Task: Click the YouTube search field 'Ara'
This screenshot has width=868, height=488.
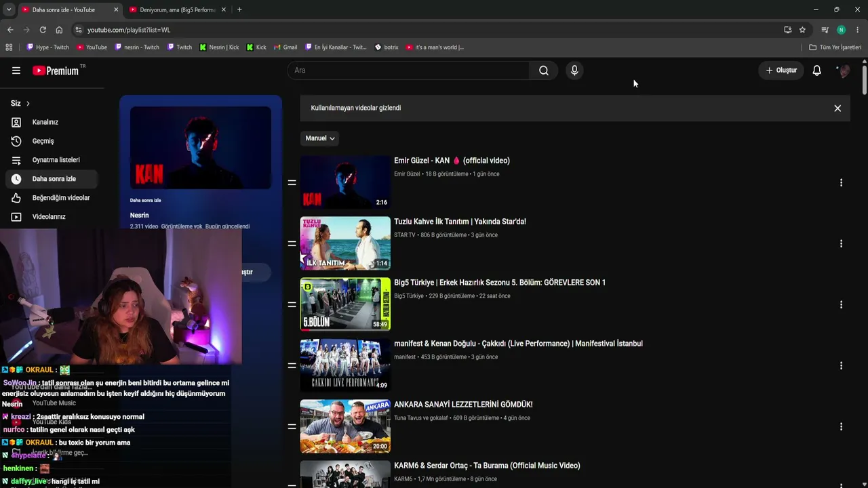Action: (x=409, y=70)
